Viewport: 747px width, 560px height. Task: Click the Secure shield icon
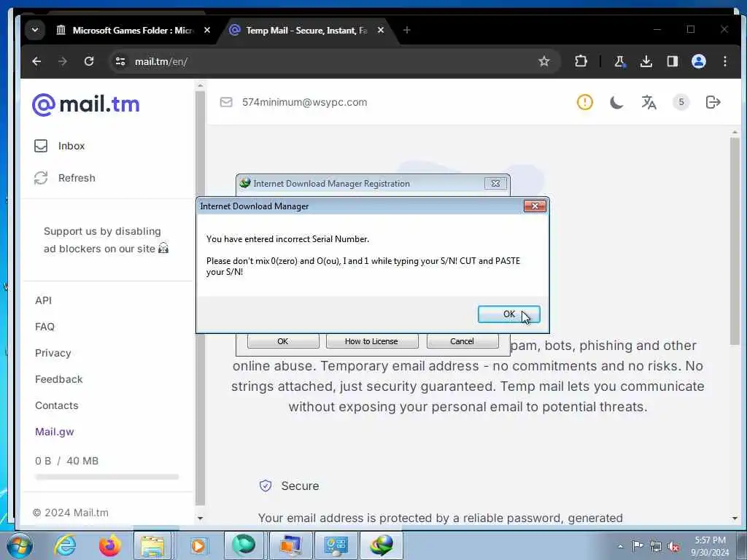click(266, 486)
